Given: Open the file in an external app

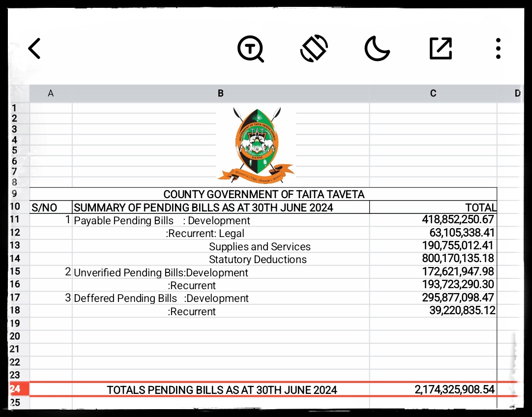Looking at the screenshot, I should click(441, 49).
